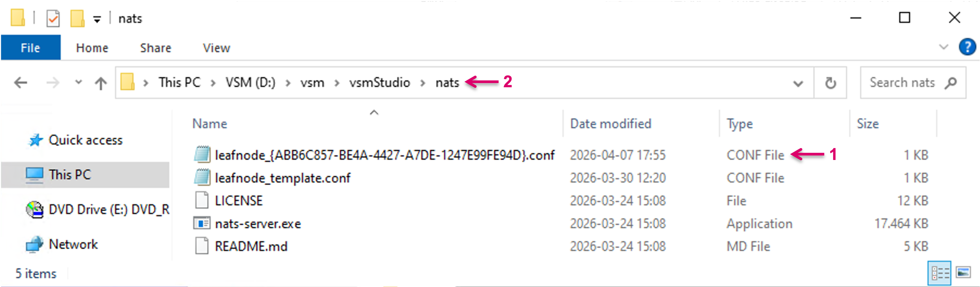Navigate to vsmStudio in breadcrumb path

379,83
